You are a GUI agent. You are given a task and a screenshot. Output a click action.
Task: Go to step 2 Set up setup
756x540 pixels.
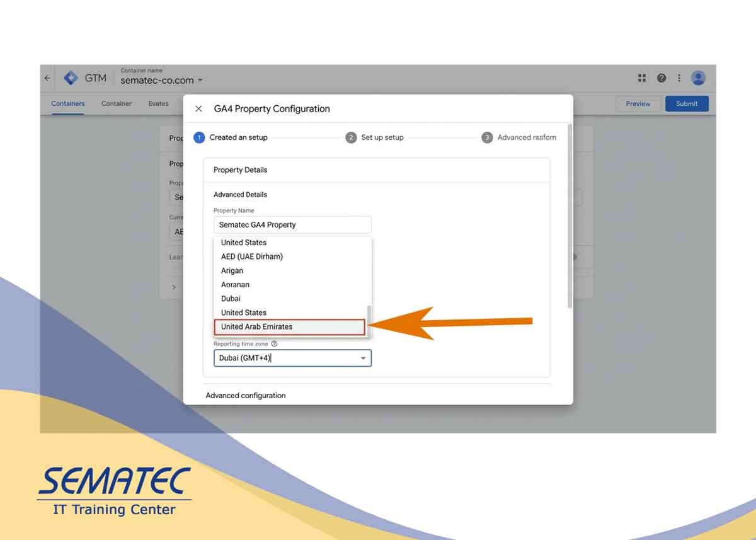click(375, 137)
